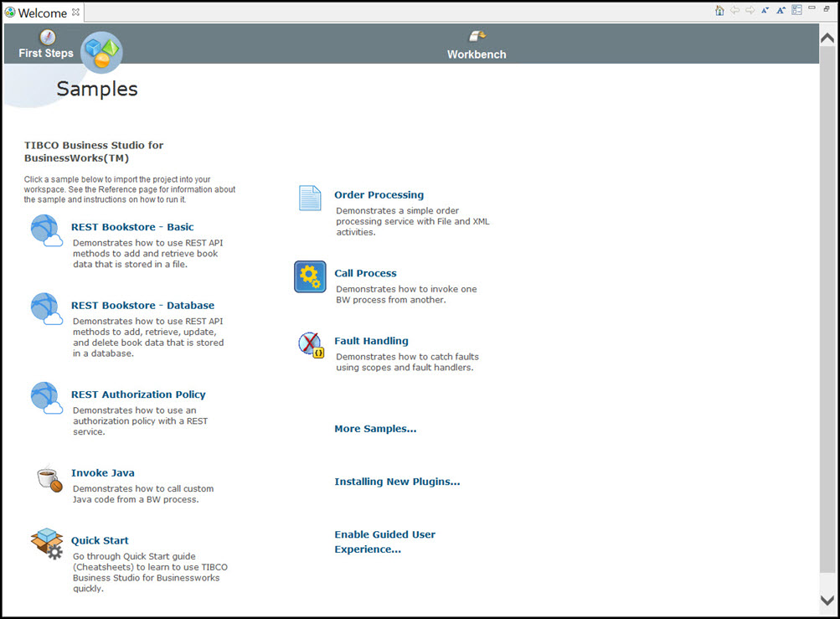Click the navigate forward arrow icon
The width and height of the screenshot is (840, 619).
750,10
